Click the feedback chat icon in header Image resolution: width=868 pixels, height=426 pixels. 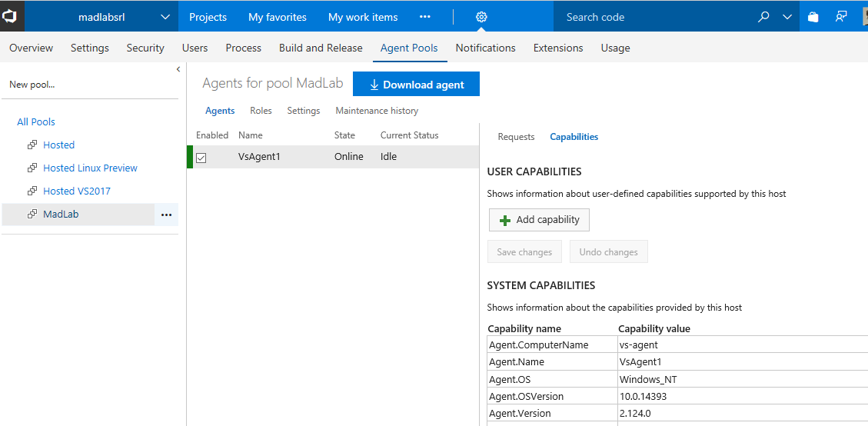pos(842,17)
